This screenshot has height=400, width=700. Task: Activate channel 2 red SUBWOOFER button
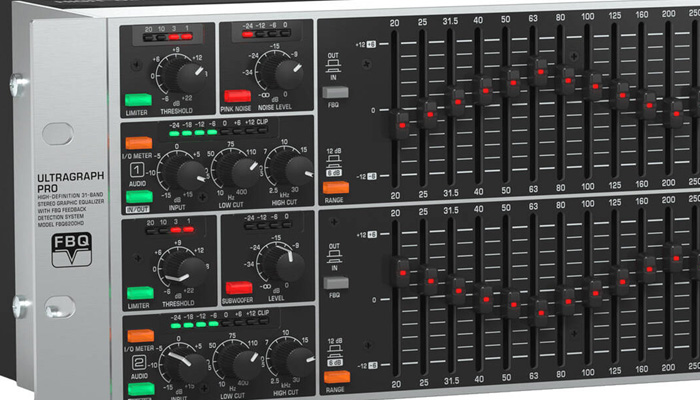[x=239, y=288]
